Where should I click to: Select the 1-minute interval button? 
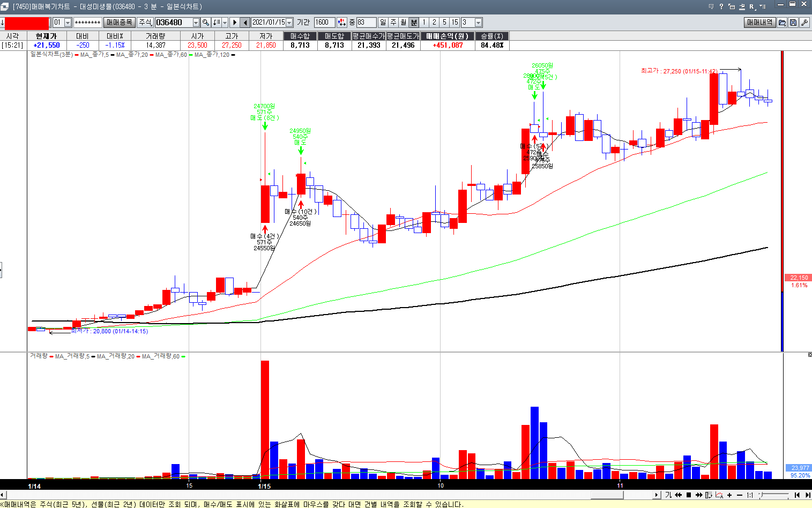pyautogui.click(x=424, y=23)
